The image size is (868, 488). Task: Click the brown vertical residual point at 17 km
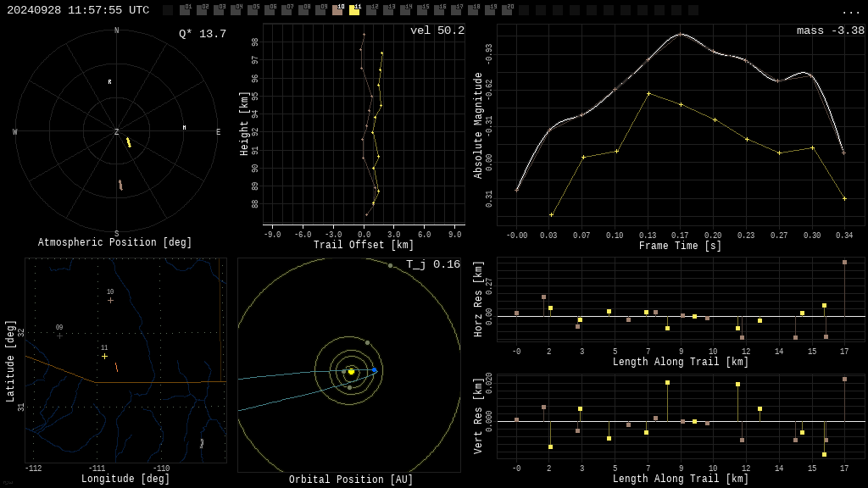tap(844, 380)
